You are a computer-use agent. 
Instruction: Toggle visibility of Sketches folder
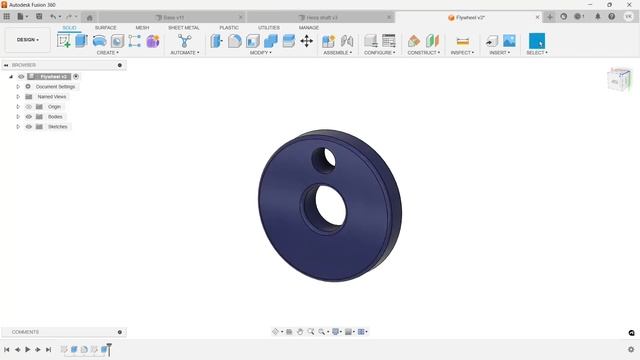tap(29, 127)
